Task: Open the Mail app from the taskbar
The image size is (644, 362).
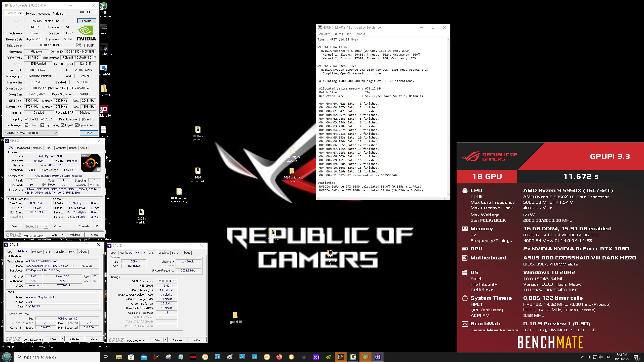Action: point(143,357)
